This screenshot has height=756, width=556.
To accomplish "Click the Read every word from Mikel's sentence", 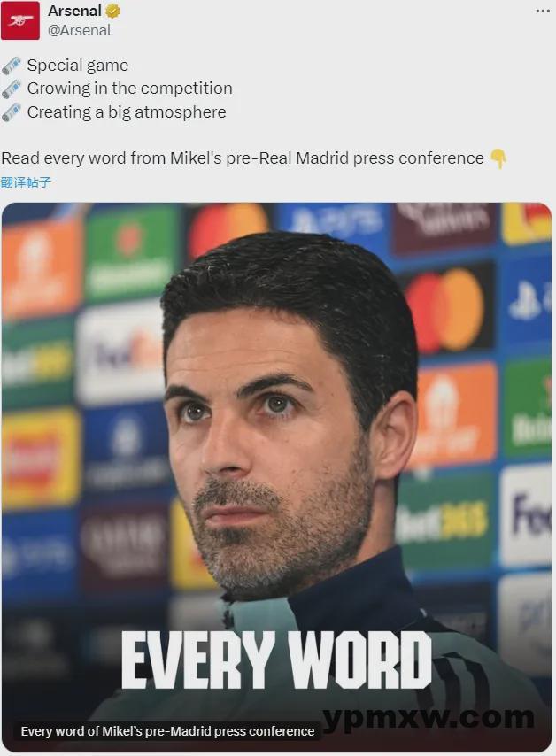I will (243, 158).
